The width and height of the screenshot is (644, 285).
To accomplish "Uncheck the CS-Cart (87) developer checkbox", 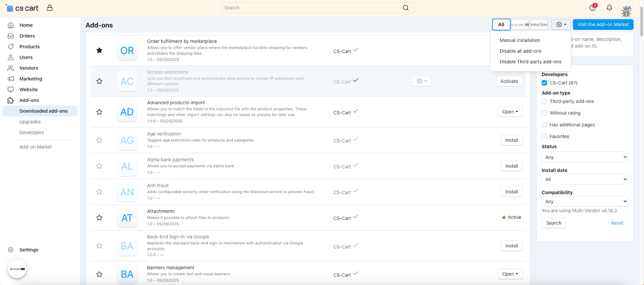I will [544, 83].
